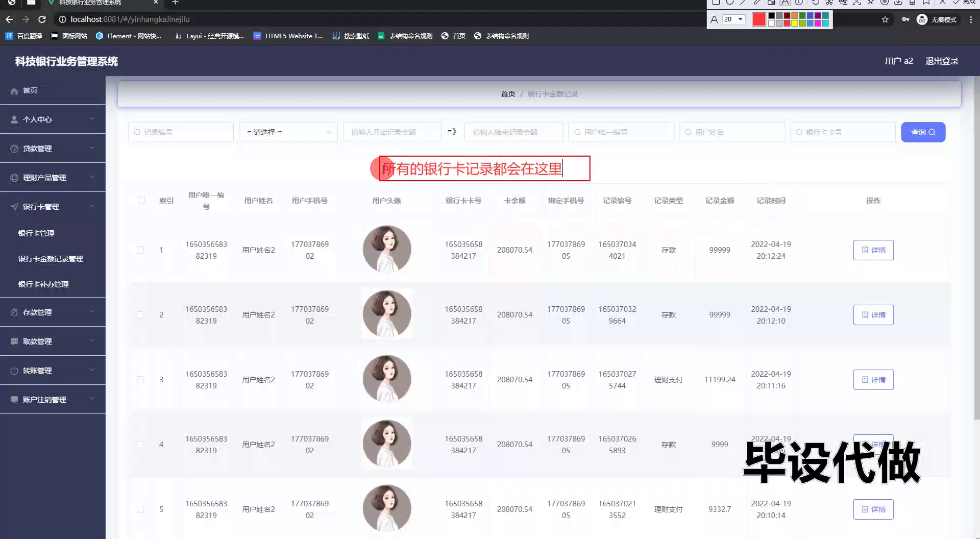Focus the start amount 开始记录金额 field
The image size is (980, 539).
click(392, 132)
